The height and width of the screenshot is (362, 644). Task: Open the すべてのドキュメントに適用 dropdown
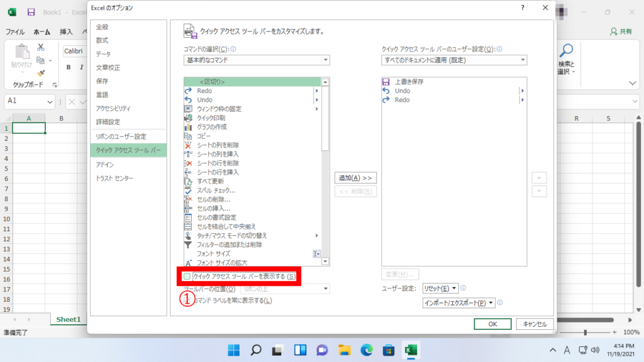454,60
